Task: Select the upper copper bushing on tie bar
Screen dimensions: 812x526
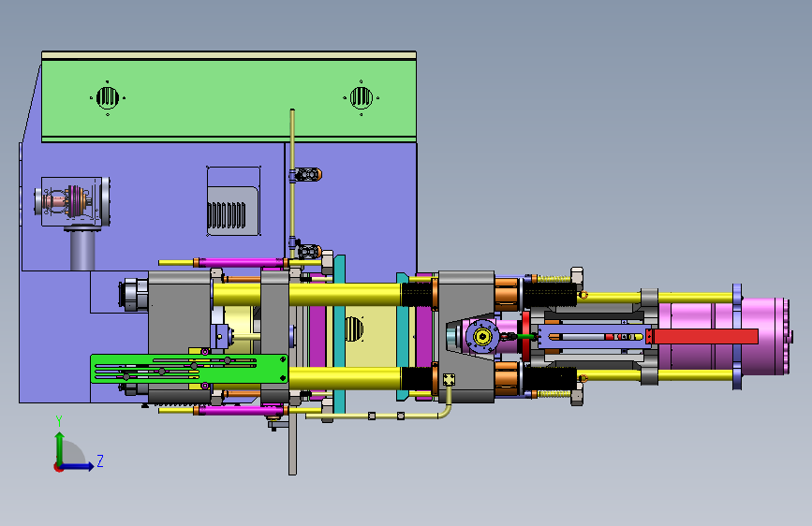Action: [507, 295]
